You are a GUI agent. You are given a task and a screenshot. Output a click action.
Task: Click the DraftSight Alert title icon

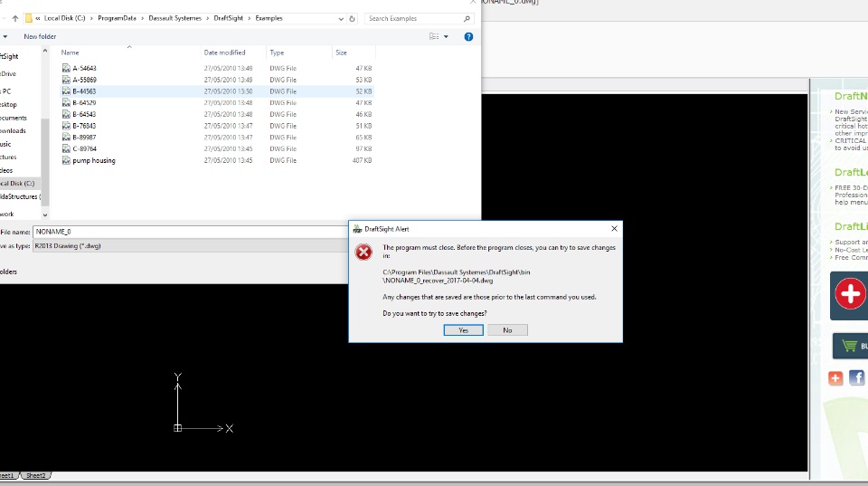tap(357, 229)
